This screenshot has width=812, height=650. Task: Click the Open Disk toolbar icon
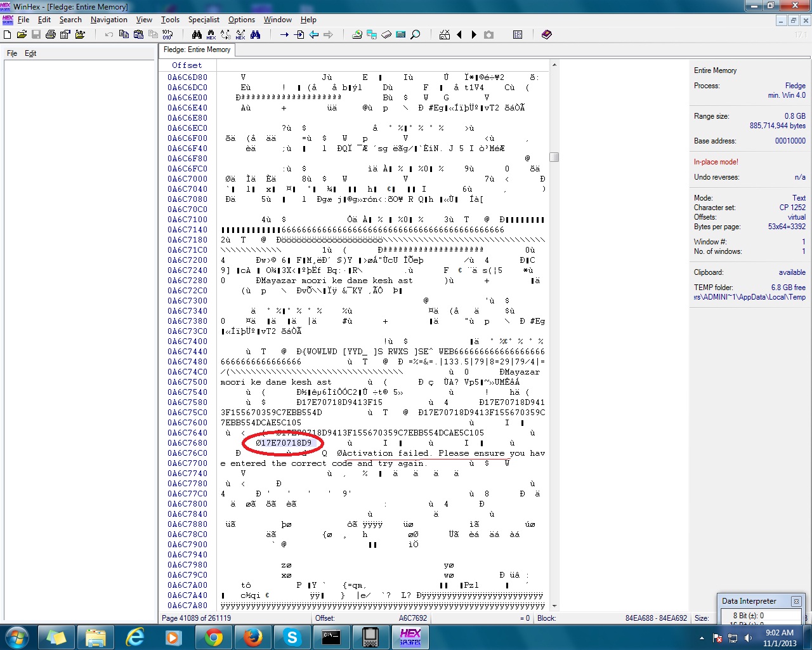coord(357,34)
